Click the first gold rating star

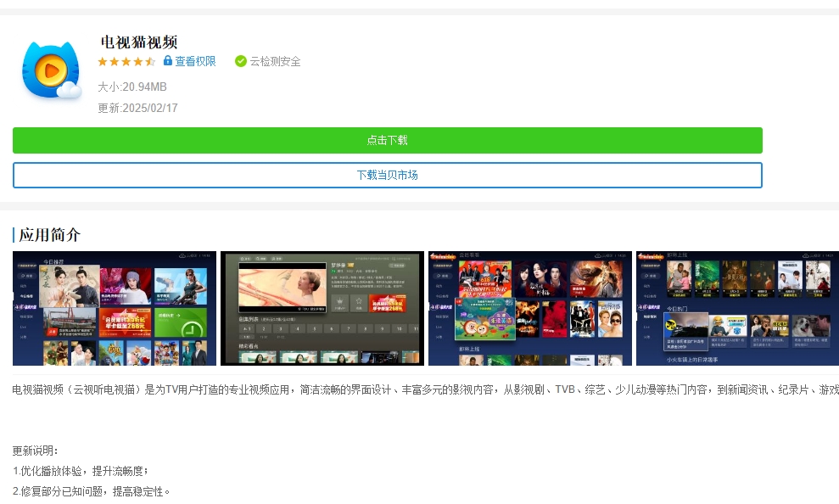pyautogui.click(x=103, y=61)
